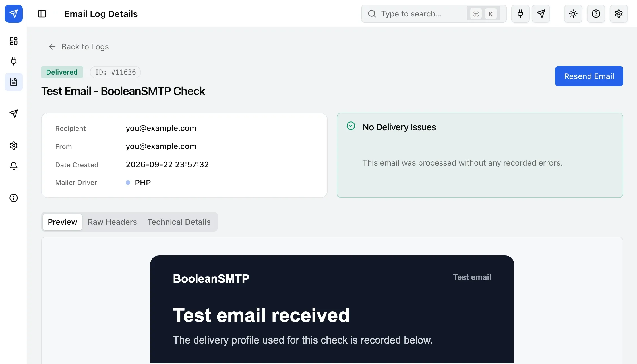Image resolution: width=637 pixels, height=364 pixels.
Task: Click the plug icon in top bar
Action: (x=520, y=14)
